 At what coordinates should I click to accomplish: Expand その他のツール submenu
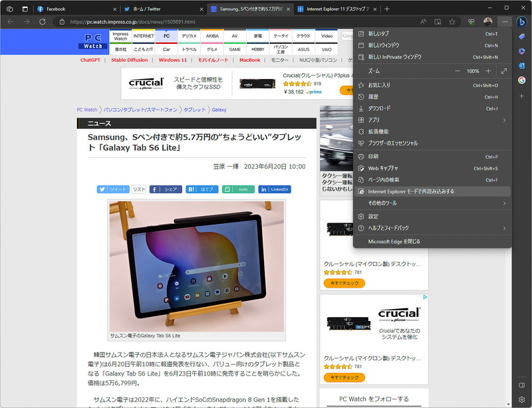432,203
